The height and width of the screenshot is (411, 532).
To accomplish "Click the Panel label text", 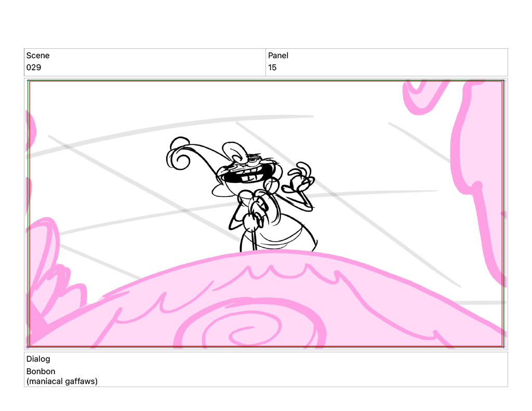I will click(x=278, y=56).
